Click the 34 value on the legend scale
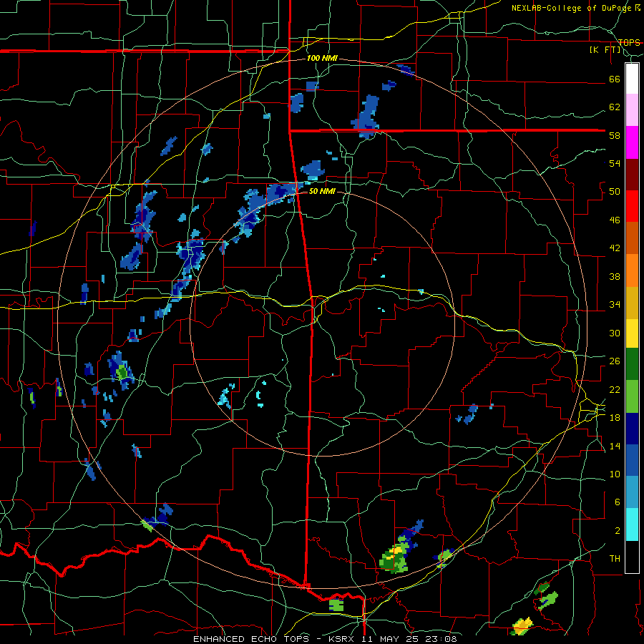Viewport: 644px width, 644px height. point(615,305)
